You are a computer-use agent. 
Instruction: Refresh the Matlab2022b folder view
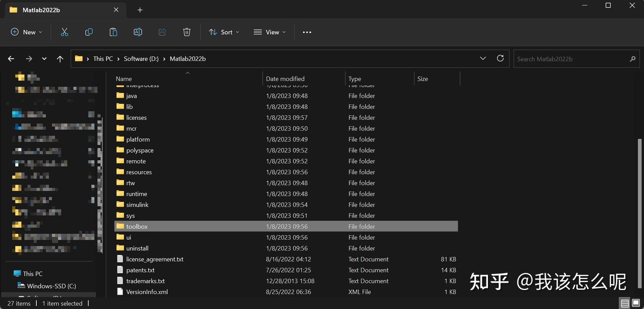tap(500, 58)
